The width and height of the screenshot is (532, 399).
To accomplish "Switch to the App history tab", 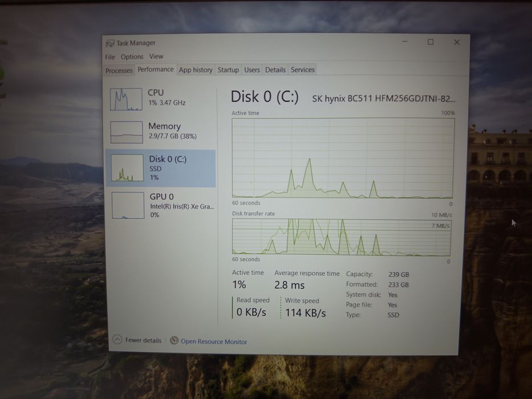I will [x=196, y=70].
